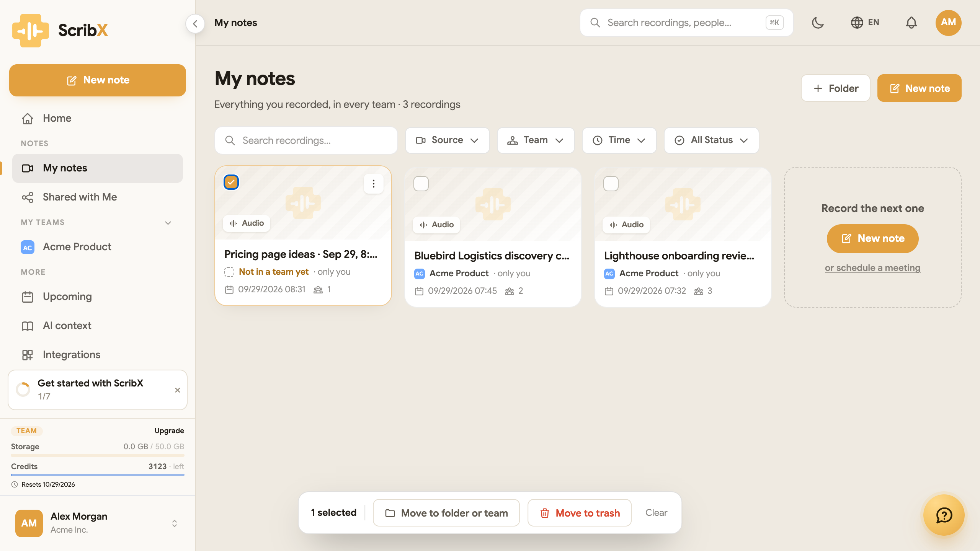
Task: Open the Time filter dropdown
Action: pyautogui.click(x=619, y=140)
